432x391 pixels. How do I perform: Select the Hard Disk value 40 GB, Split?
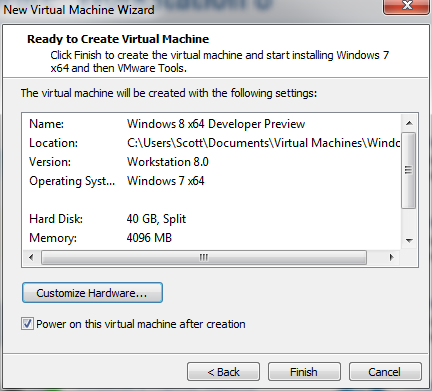[x=156, y=219]
